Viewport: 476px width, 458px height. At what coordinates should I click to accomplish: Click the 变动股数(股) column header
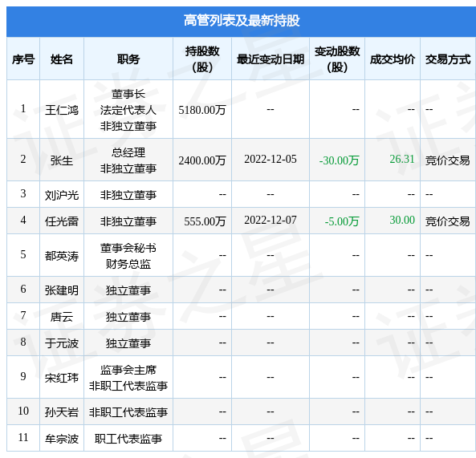[337, 59]
